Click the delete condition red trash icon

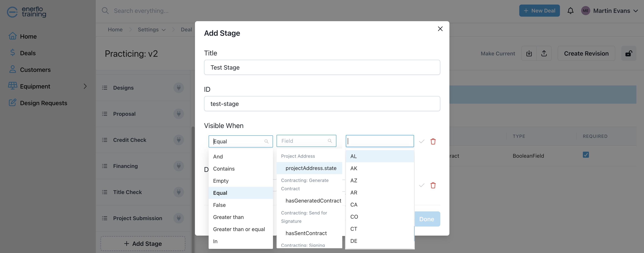pos(433,141)
